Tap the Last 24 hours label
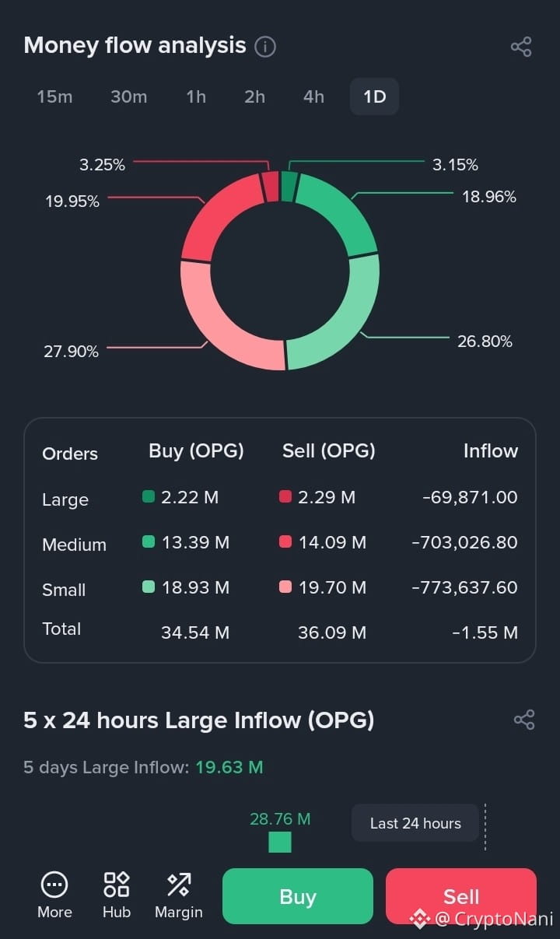Image resolution: width=560 pixels, height=939 pixels. pos(415,823)
